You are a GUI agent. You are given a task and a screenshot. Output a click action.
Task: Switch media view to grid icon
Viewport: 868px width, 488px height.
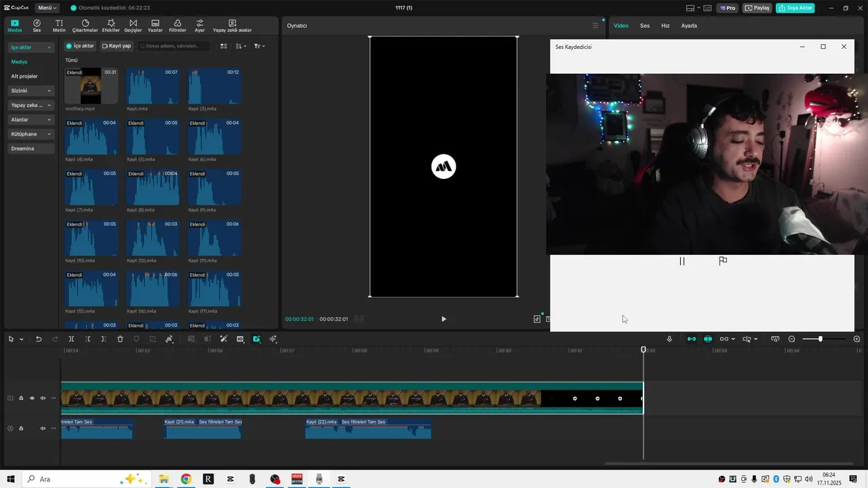224,46
